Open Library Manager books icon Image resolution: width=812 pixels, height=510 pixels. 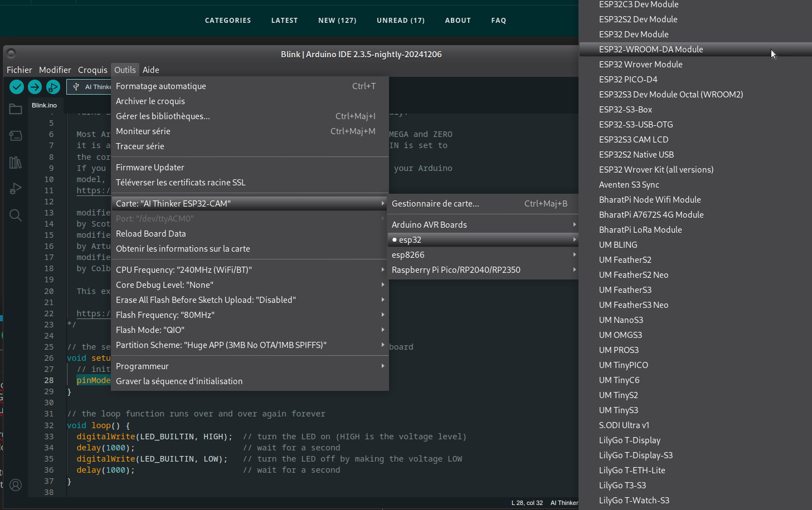coord(16,162)
